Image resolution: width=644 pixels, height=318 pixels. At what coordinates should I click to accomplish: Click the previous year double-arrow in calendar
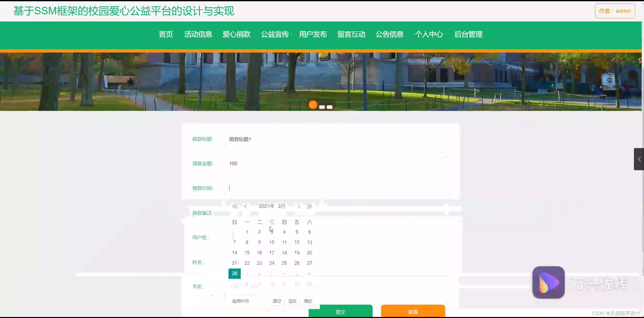click(235, 206)
